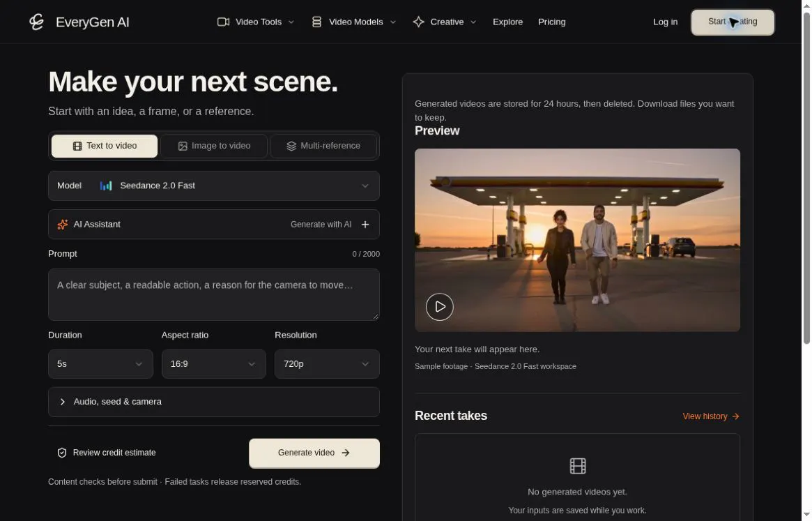This screenshot has width=812, height=521.
Task: Click the arrow next to View history
Action: [x=736, y=416]
